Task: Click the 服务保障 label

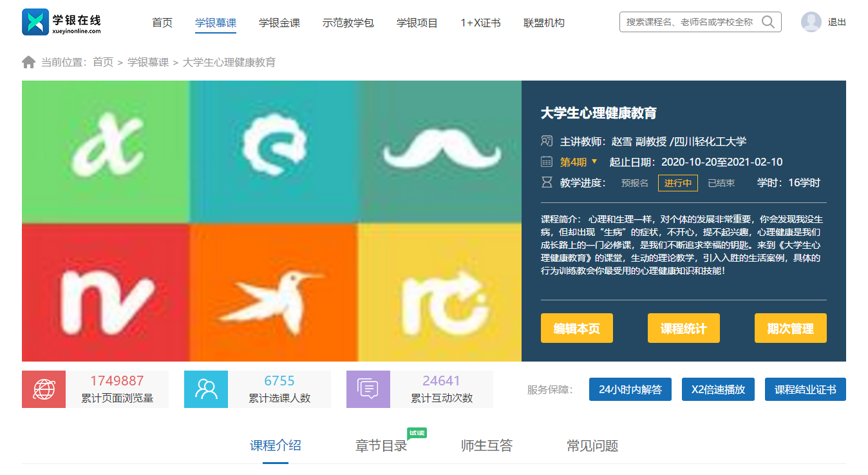Action: click(x=549, y=389)
